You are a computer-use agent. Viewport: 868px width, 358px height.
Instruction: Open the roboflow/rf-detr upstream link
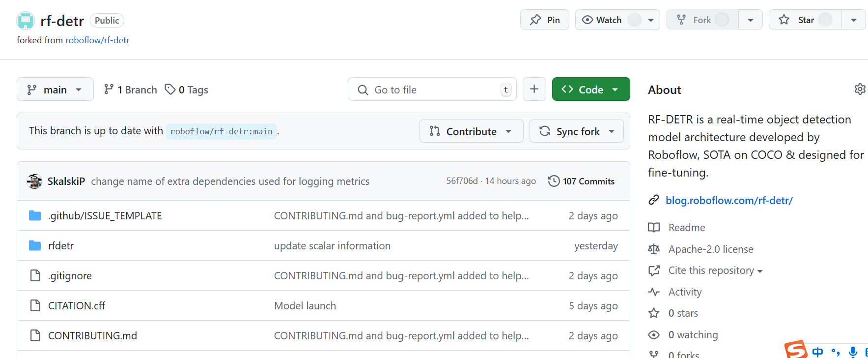(97, 40)
